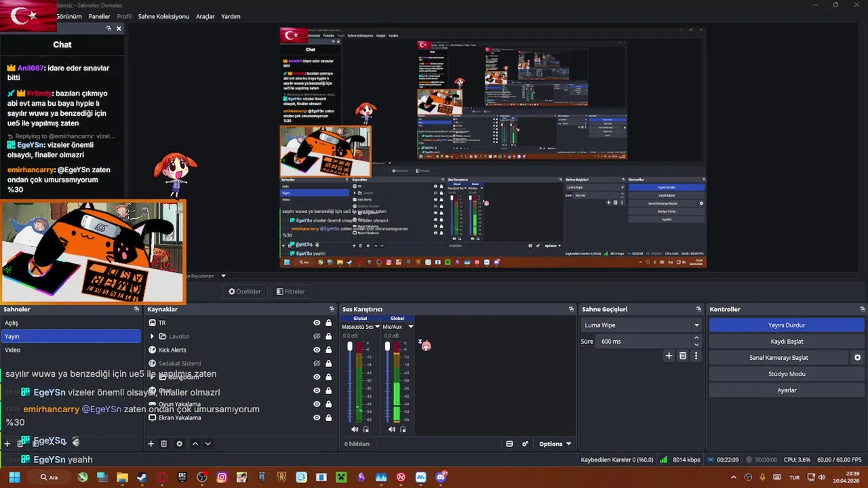868x488 pixels.
Task: Move the source down with the down arrow
Action: [x=208, y=444]
